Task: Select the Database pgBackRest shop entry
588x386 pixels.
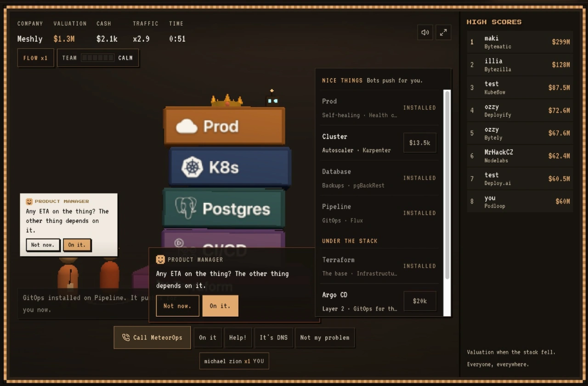Action: [x=379, y=178]
